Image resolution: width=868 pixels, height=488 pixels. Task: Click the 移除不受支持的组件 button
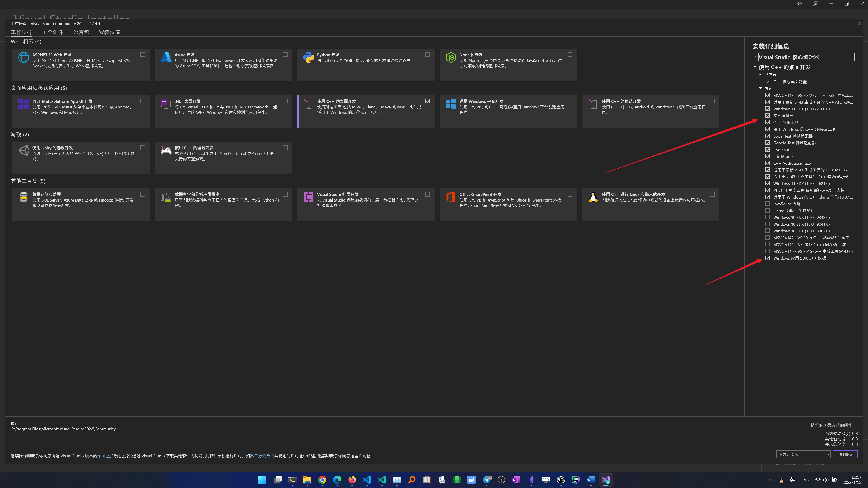(831, 425)
